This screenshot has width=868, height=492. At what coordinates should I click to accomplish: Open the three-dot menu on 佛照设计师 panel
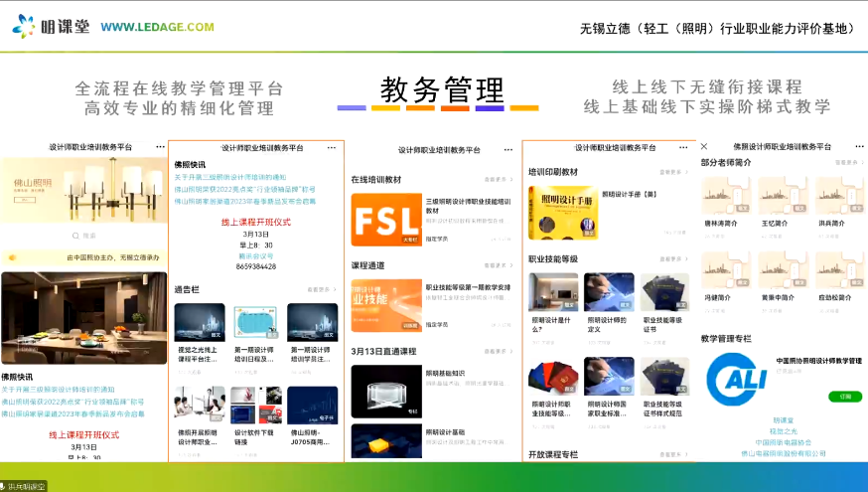coord(859,147)
